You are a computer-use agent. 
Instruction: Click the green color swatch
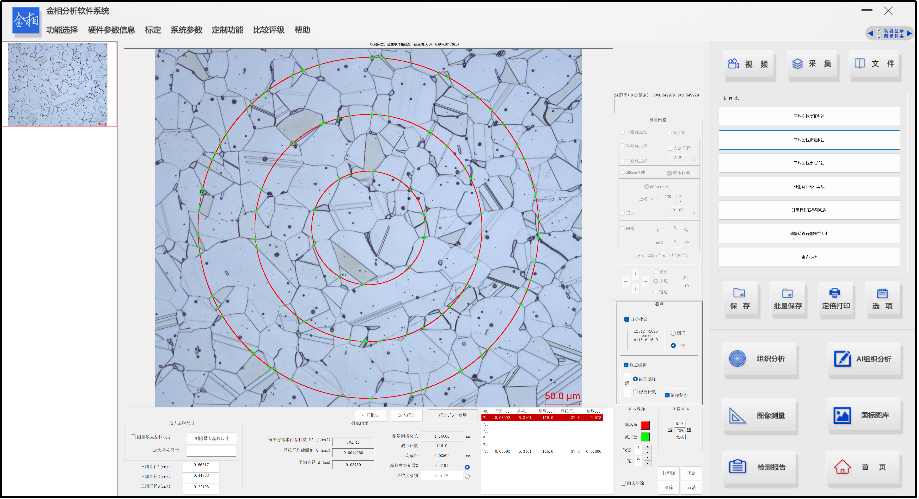tap(644, 438)
